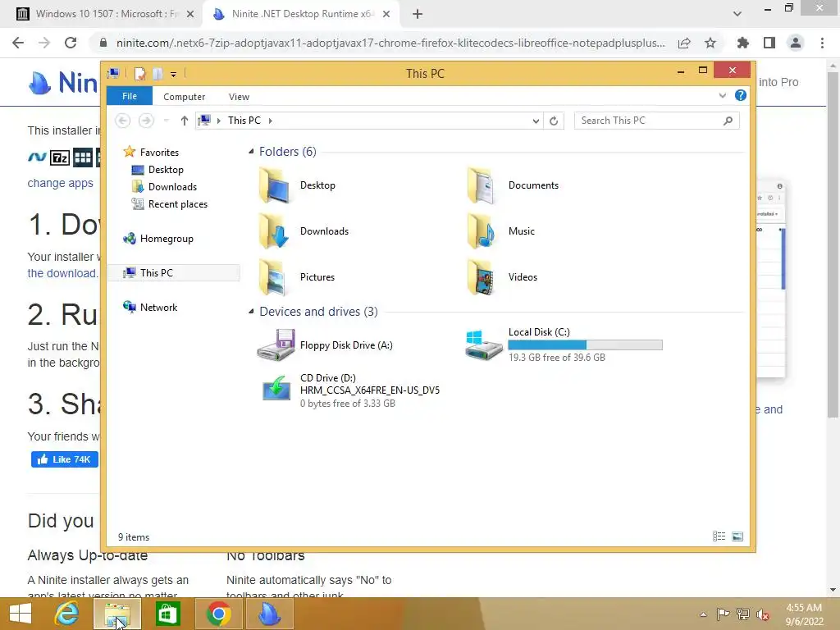Image resolution: width=840 pixels, height=630 pixels.
Task: Click Local Disk (C:) storage usage bar
Action: 585,345
